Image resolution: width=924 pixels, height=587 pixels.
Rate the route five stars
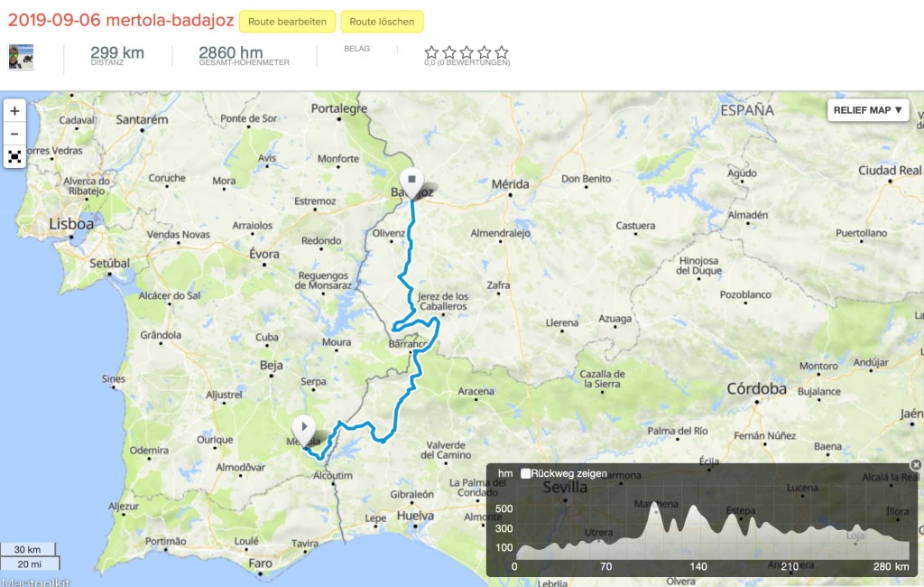click(502, 52)
